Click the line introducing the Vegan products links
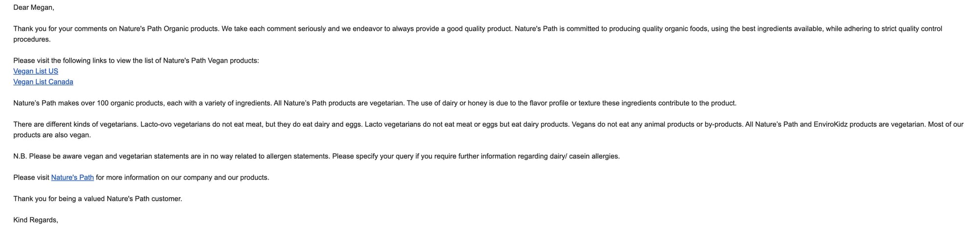This screenshot has height=234, width=980. 136,60
